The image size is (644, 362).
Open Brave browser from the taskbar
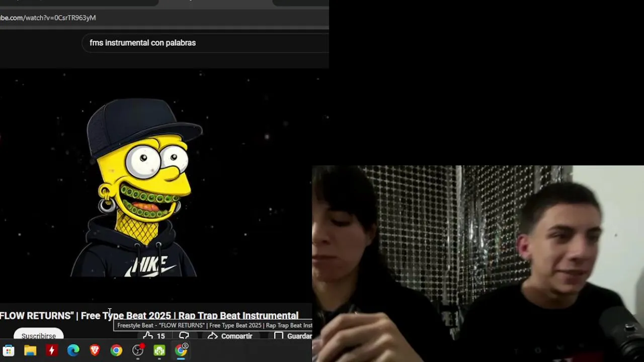point(95,350)
